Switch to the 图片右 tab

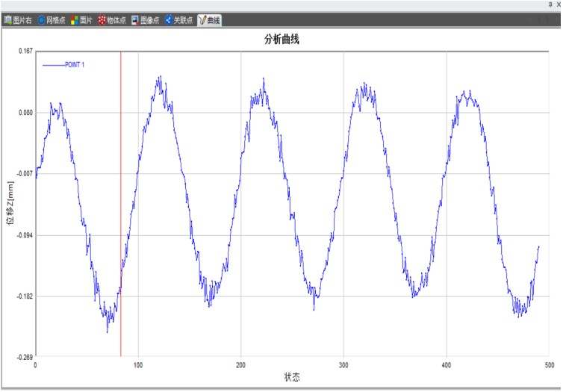18,20
